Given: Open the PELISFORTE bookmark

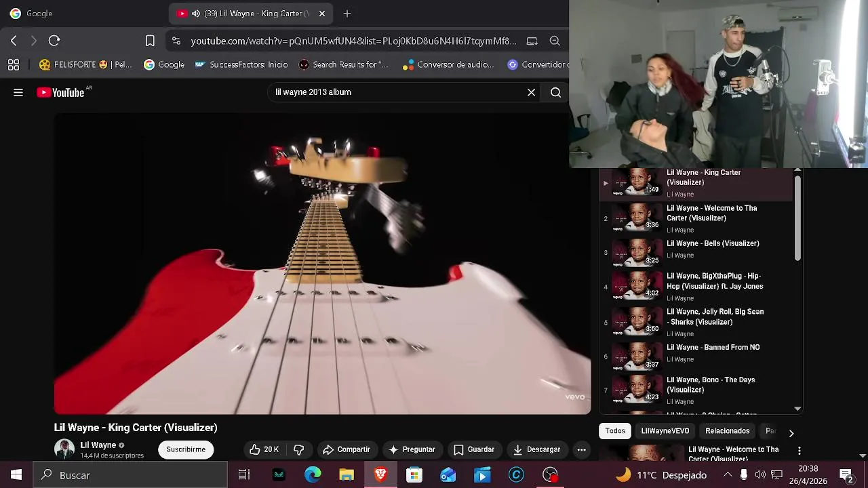Looking at the screenshot, I should [x=85, y=64].
